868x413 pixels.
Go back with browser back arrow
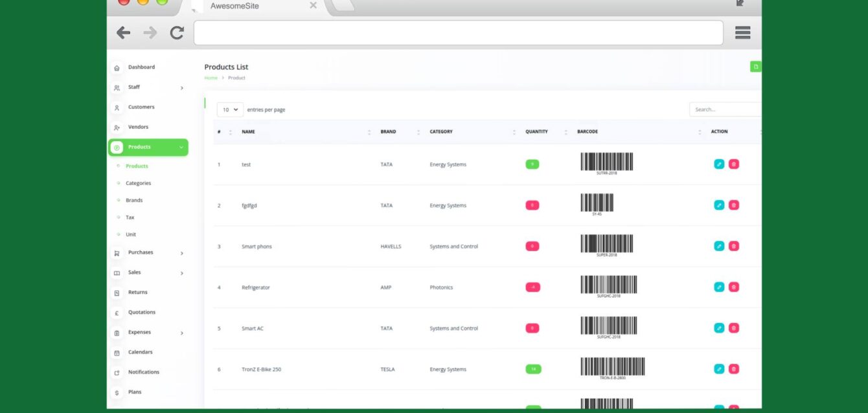pyautogui.click(x=123, y=32)
